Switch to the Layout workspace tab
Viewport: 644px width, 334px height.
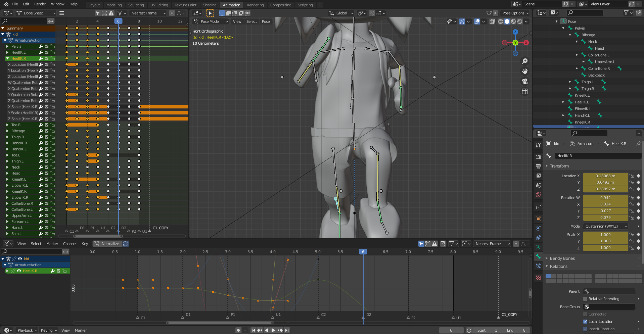pyautogui.click(x=94, y=5)
